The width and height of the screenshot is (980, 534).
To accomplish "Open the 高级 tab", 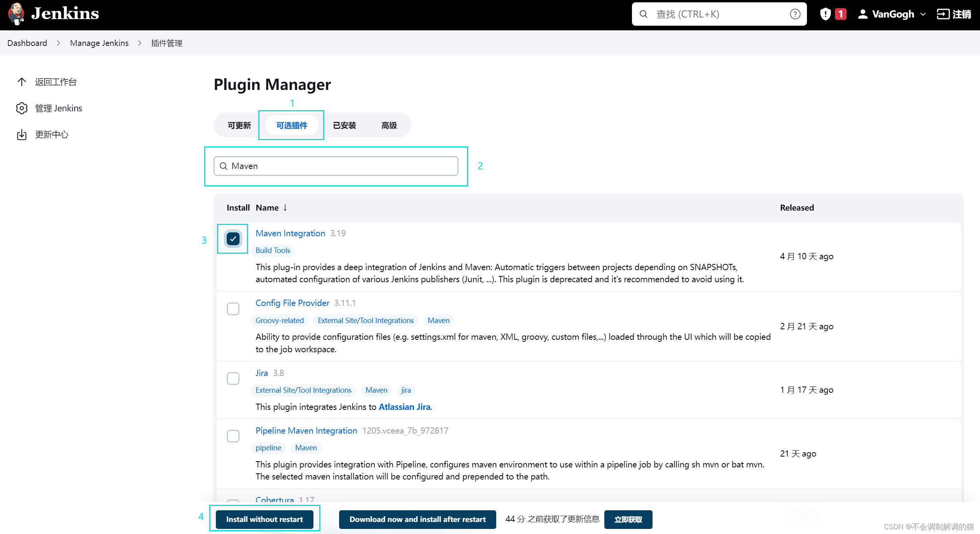I will click(x=388, y=125).
